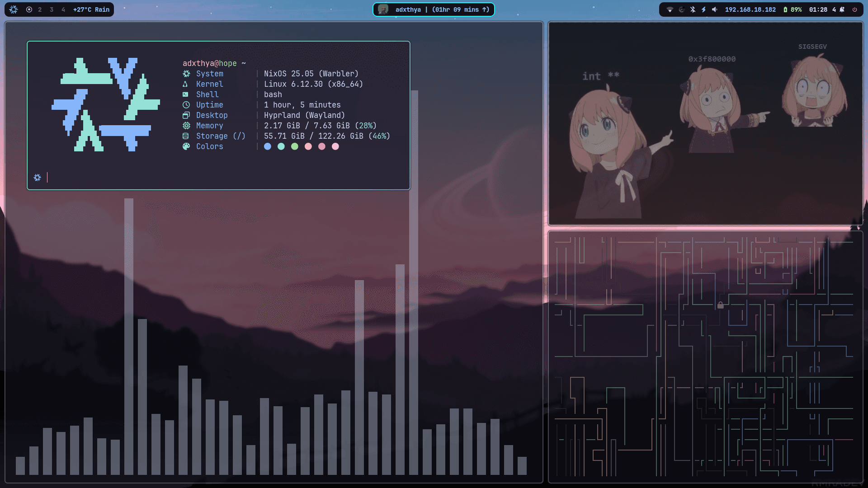Click the Colors palette icon in terminal

point(186,146)
